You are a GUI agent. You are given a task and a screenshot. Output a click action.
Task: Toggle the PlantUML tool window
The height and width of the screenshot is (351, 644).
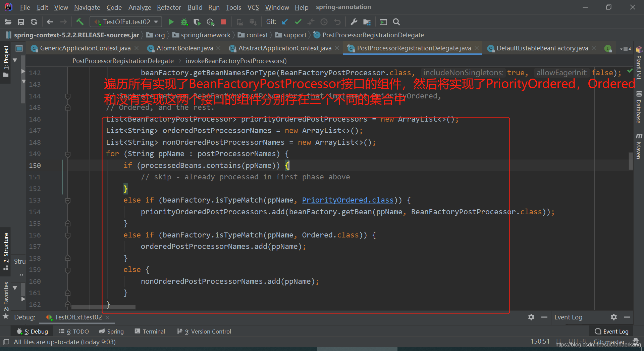coord(639,63)
